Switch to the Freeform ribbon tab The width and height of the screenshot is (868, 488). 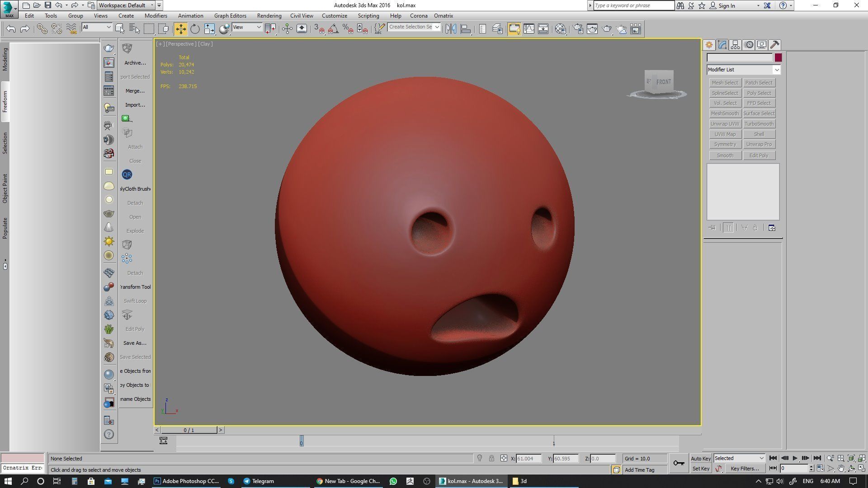click(5, 102)
